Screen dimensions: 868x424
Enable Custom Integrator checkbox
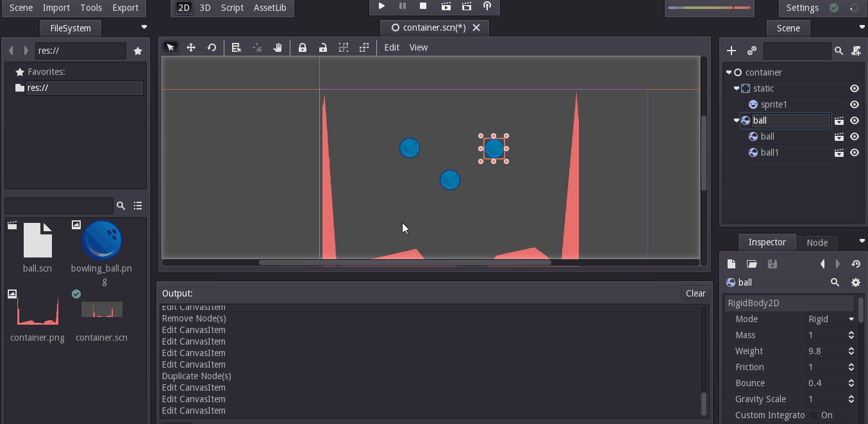click(x=814, y=415)
